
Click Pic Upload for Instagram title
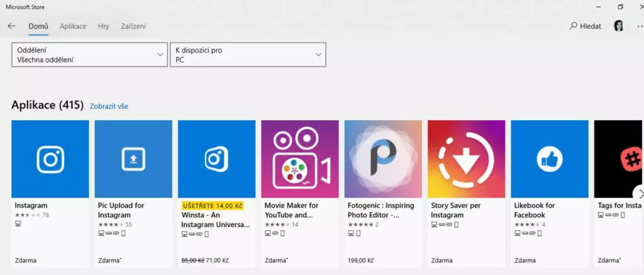pos(121,210)
